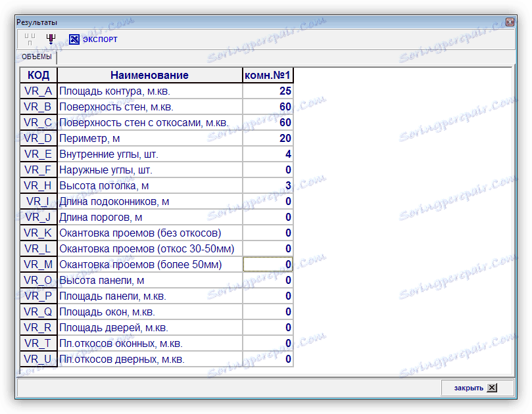This screenshot has width=532, height=414.
Task: Select value 0 in Пл.откосов дверных row
Action: (x=268, y=359)
